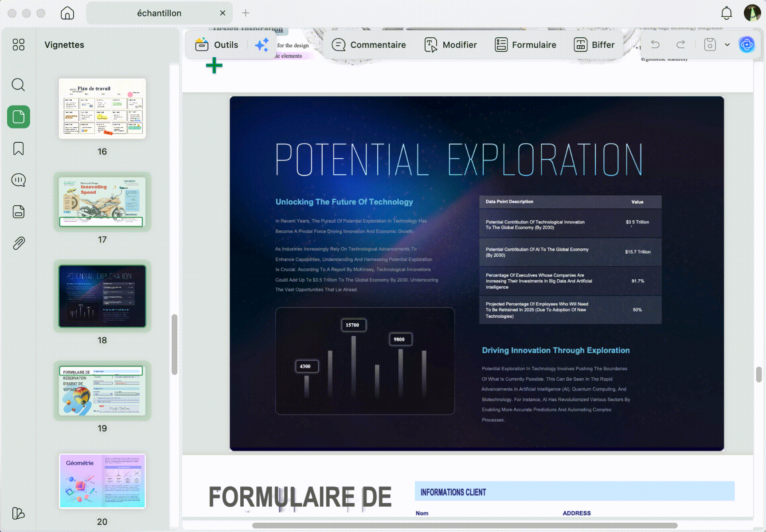Click the horizontal scrollbar at bottom
766x532 pixels.
point(465,525)
